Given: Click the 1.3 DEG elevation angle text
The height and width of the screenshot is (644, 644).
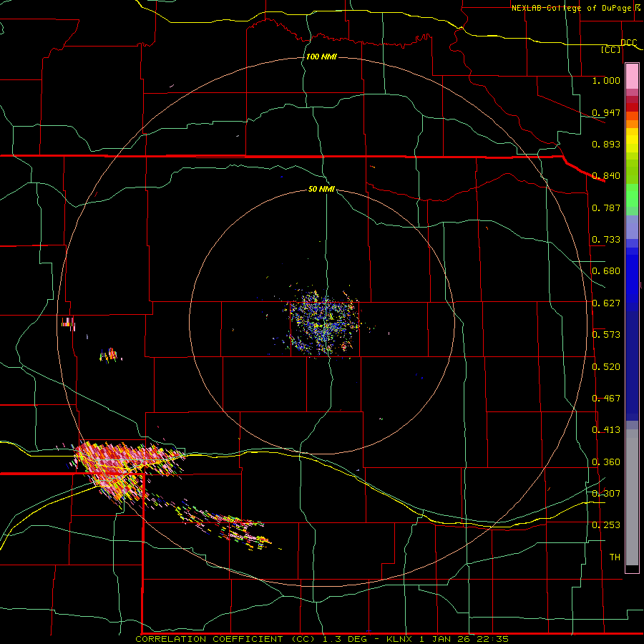Looking at the screenshot, I should [345, 639].
